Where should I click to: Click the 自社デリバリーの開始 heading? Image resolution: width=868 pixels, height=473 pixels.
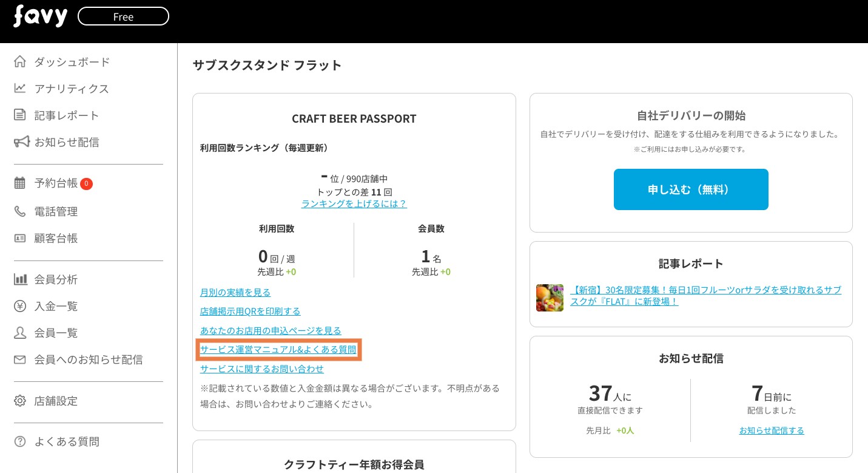[x=691, y=115]
